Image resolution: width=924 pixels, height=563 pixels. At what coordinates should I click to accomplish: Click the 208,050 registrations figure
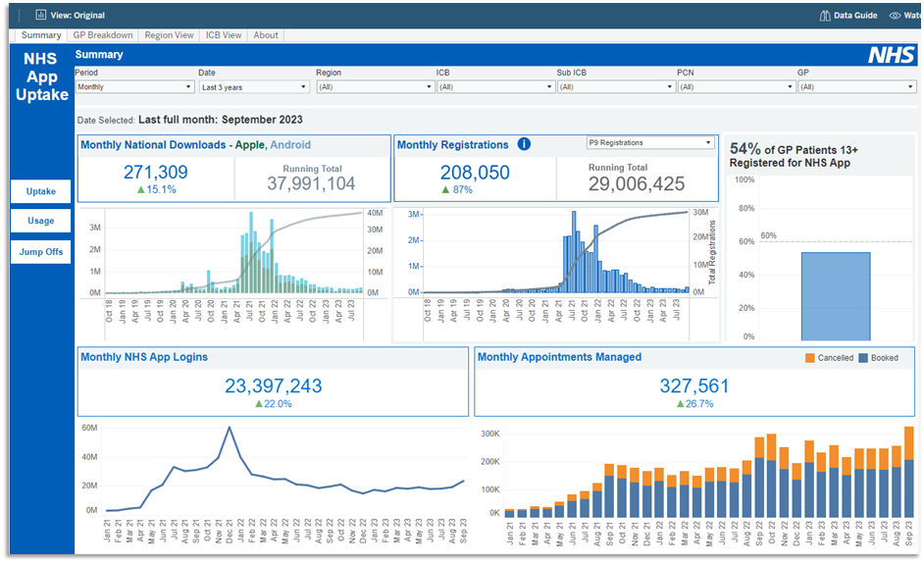pos(475,173)
